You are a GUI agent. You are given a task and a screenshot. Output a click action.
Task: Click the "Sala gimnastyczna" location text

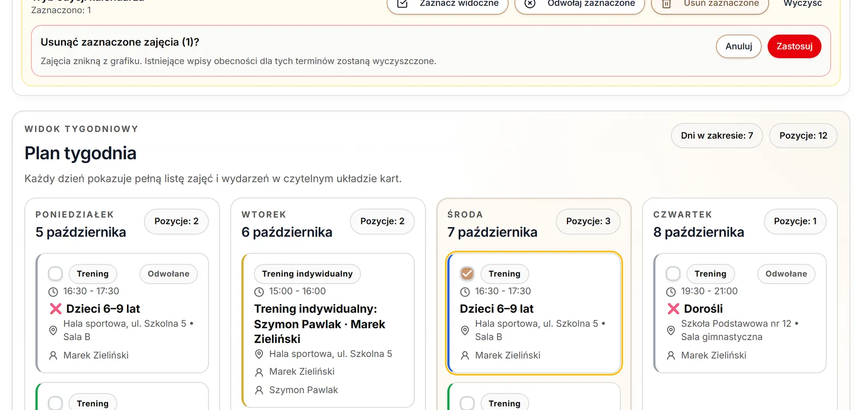721,337
